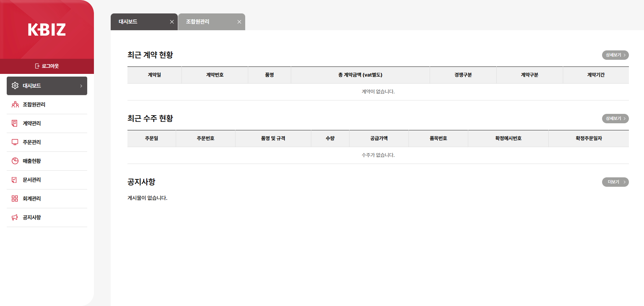The width and height of the screenshot is (644, 306).
Task: Click 상세보기 for 최근 수주 현황
Action: pos(615,119)
